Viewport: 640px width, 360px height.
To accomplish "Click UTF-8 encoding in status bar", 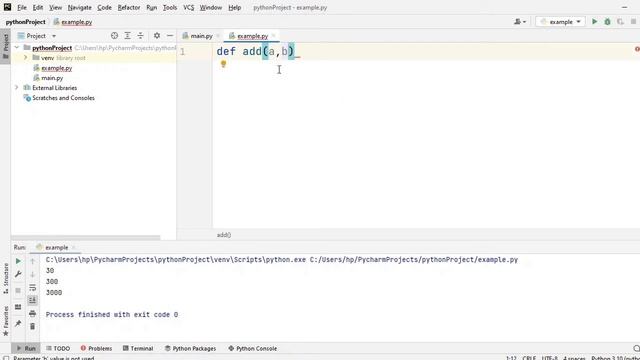I will pyautogui.click(x=549, y=358).
